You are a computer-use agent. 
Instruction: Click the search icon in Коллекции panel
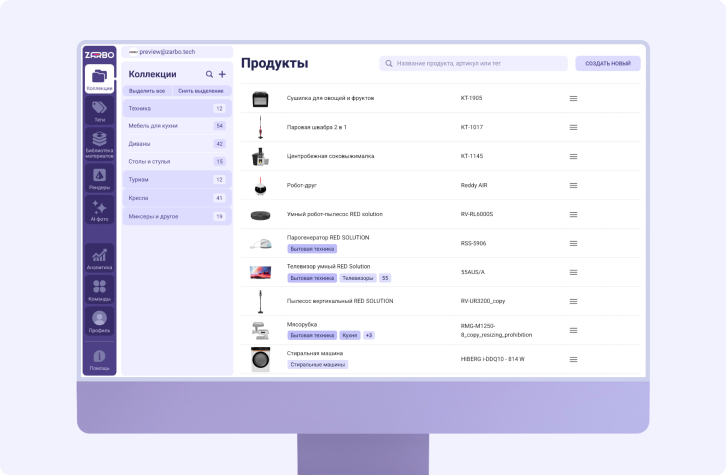(x=209, y=74)
